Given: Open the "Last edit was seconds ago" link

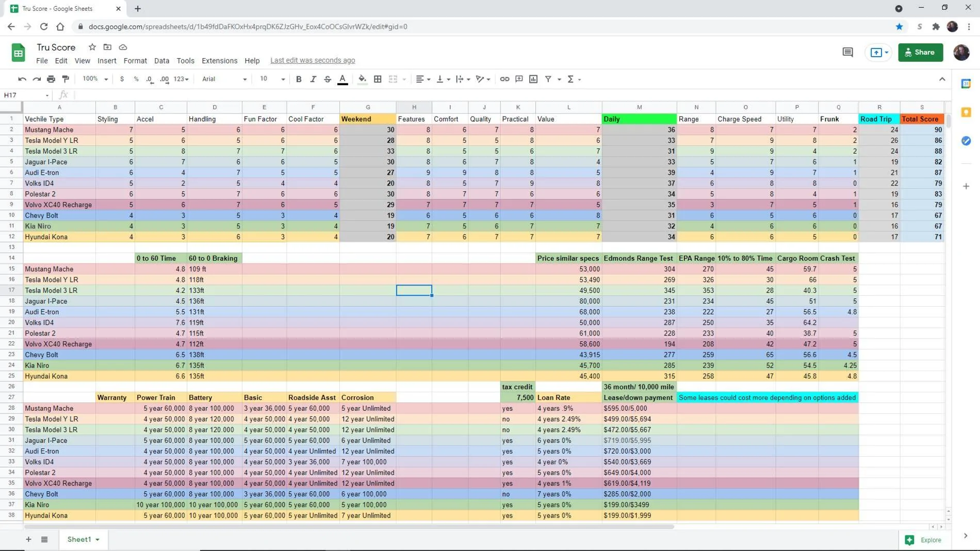Looking at the screenshot, I should [x=313, y=60].
